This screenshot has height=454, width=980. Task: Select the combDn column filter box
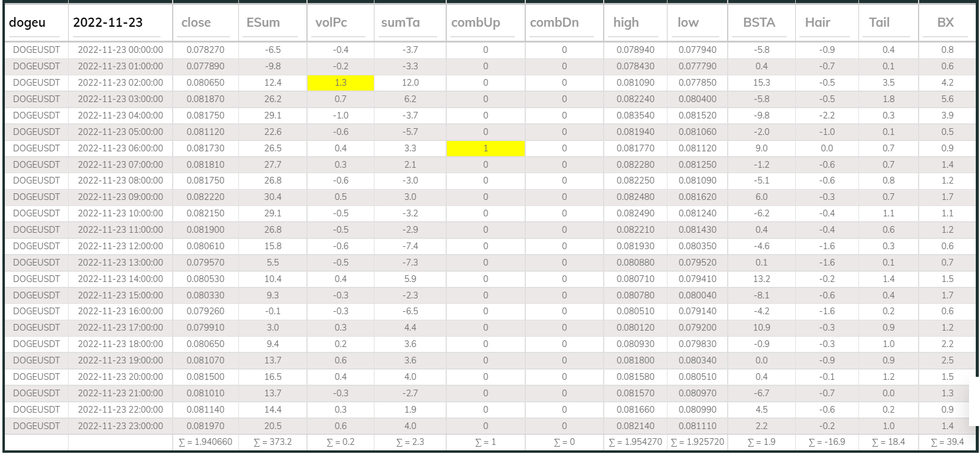563,23
